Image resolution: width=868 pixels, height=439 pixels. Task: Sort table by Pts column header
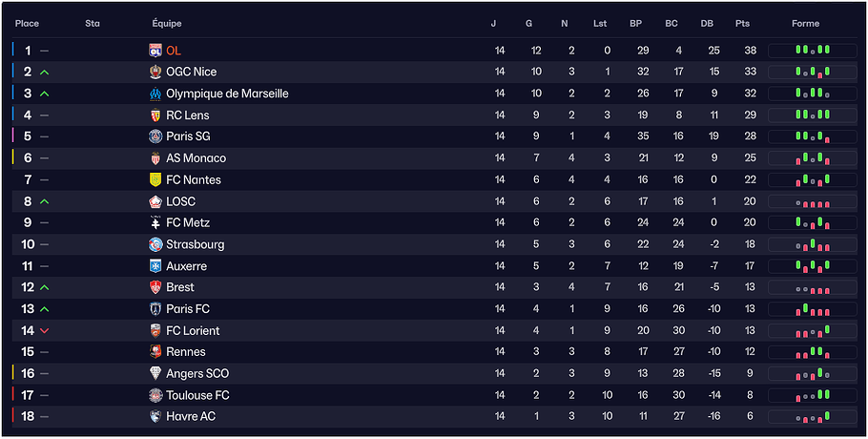coord(742,23)
